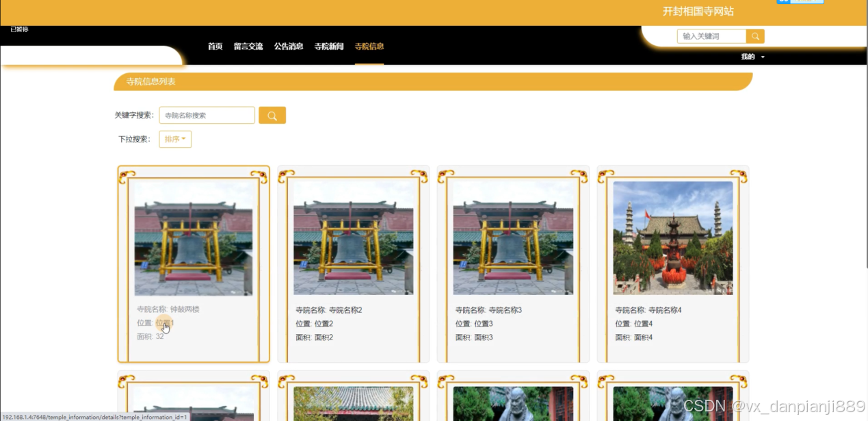Viewport: 868px width, 421px height.
Task: Open the 排序 sort dropdown
Action: coord(175,139)
